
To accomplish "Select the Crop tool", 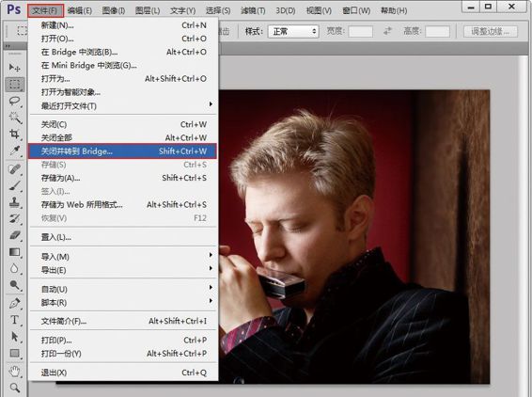I will 14,134.
